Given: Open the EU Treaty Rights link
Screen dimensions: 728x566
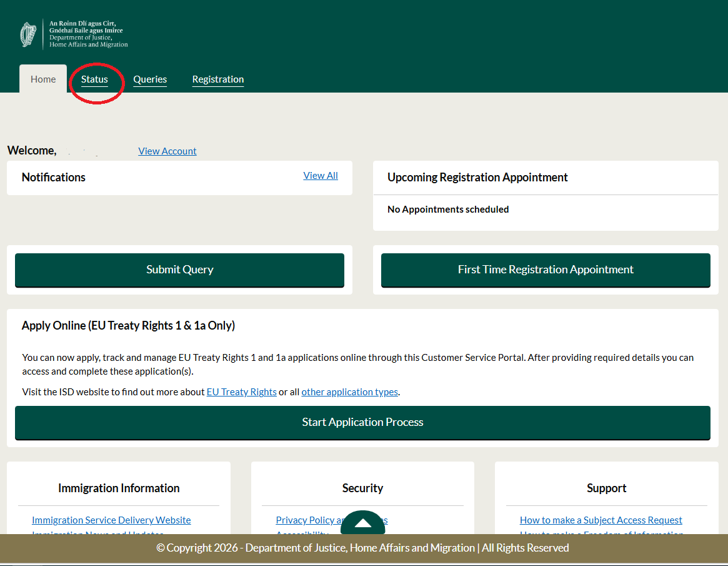Looking at the screenshot, I should tap(241, 392).
